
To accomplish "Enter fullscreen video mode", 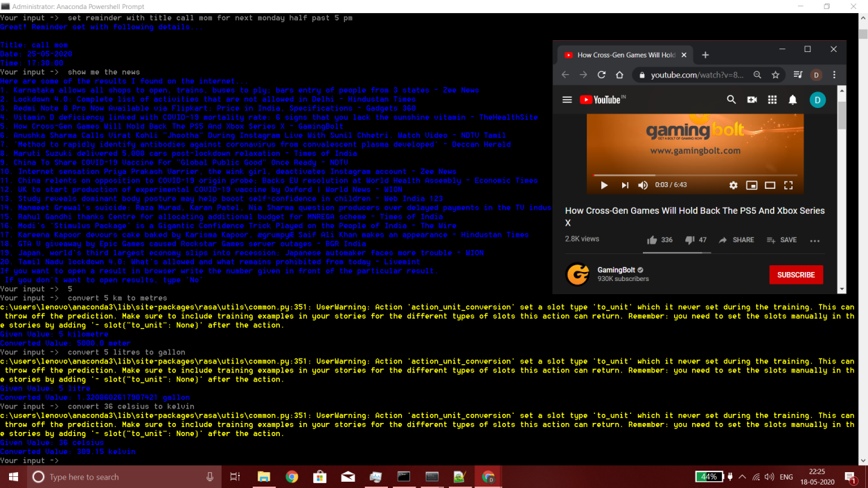I will coord(788,186).
